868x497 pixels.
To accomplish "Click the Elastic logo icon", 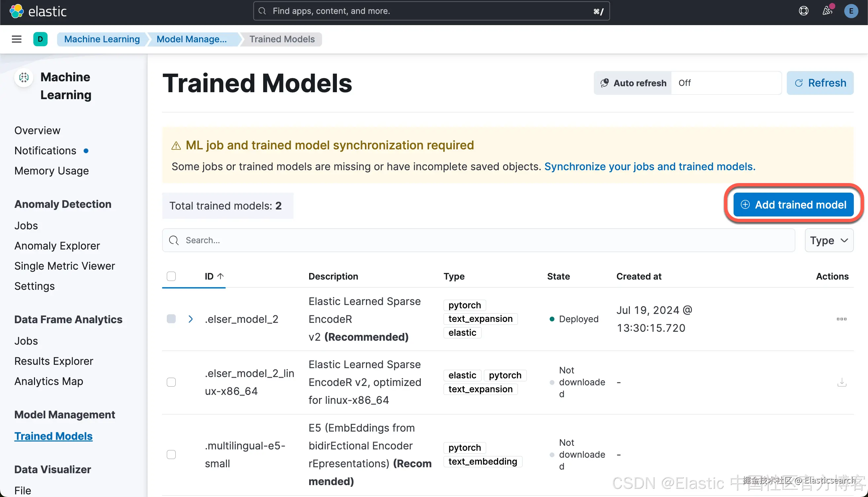I will pyautogui.click(x=17, y=11).
